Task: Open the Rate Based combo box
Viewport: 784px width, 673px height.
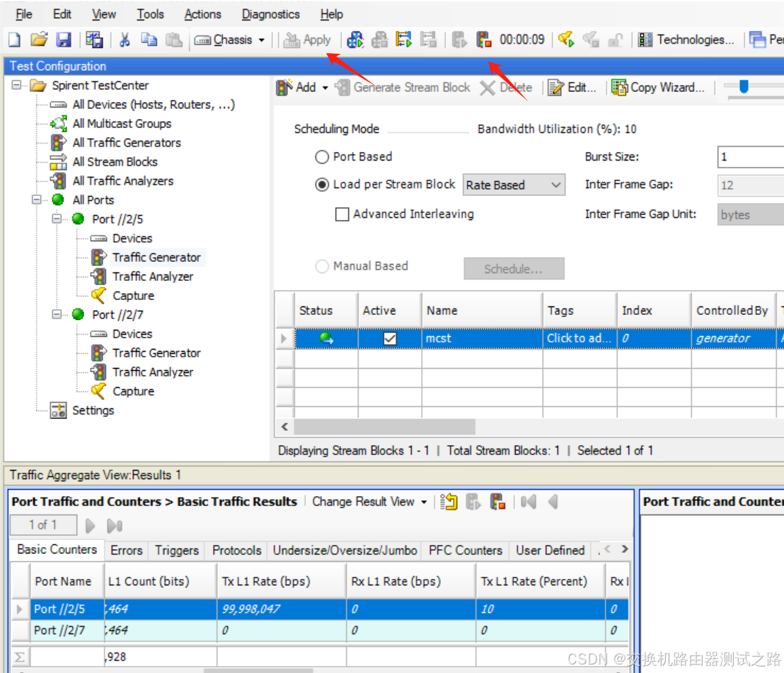Action: [514, 185]
